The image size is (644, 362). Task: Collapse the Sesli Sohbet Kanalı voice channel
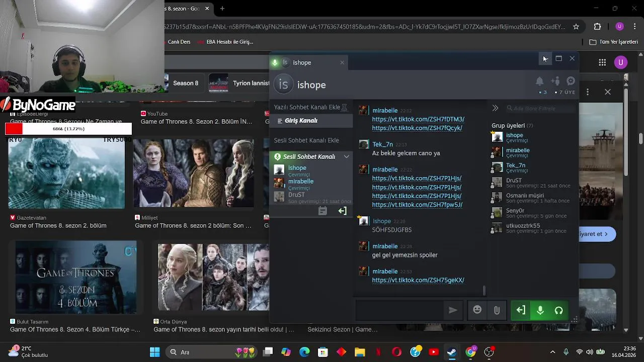(x=346, y=156)
